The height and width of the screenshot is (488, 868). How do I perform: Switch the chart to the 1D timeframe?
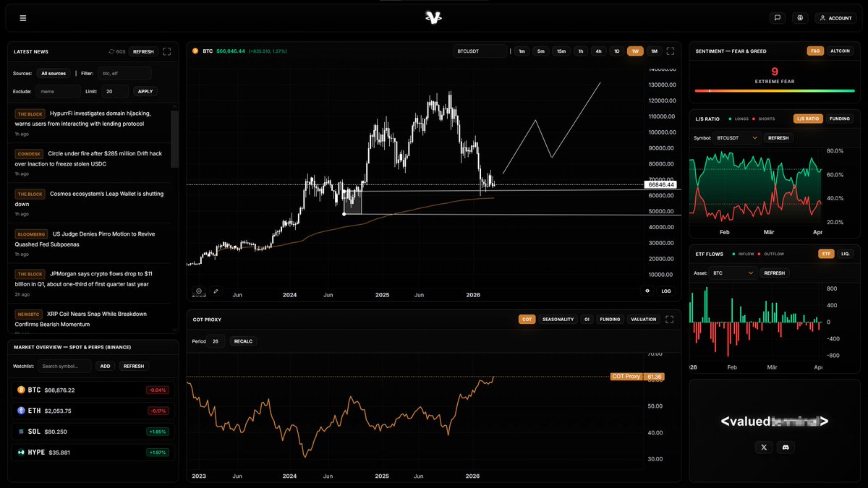tap(616, 51)
